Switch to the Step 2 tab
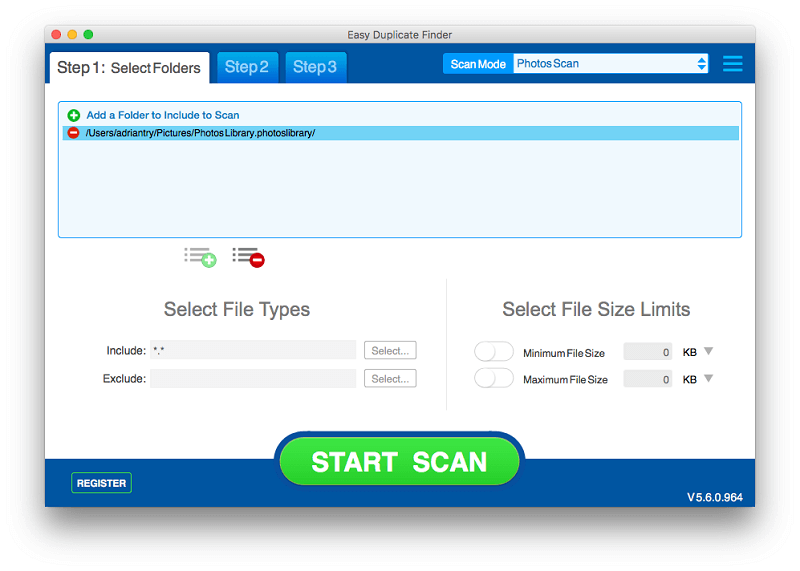The image size is (800, 571). point(247,67)
